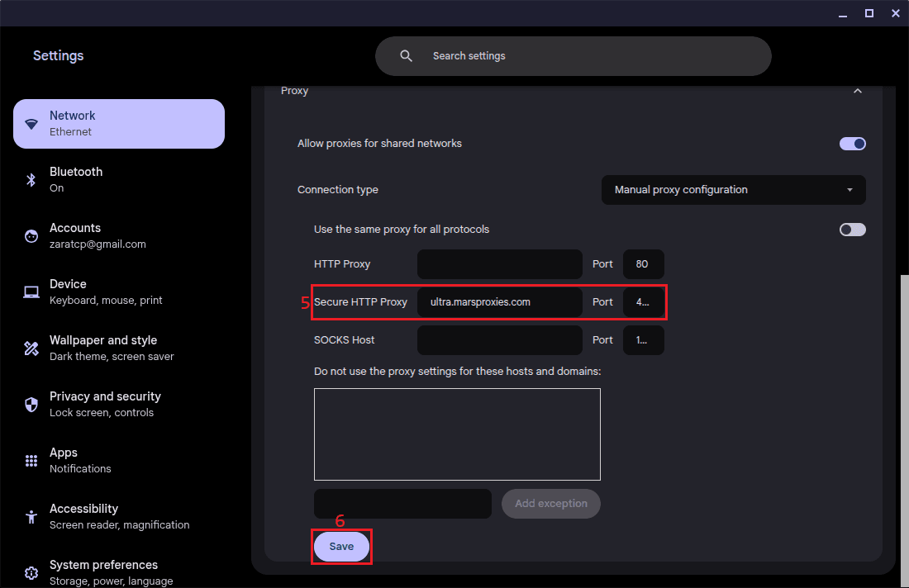Click the search magnifier icon

406,56
